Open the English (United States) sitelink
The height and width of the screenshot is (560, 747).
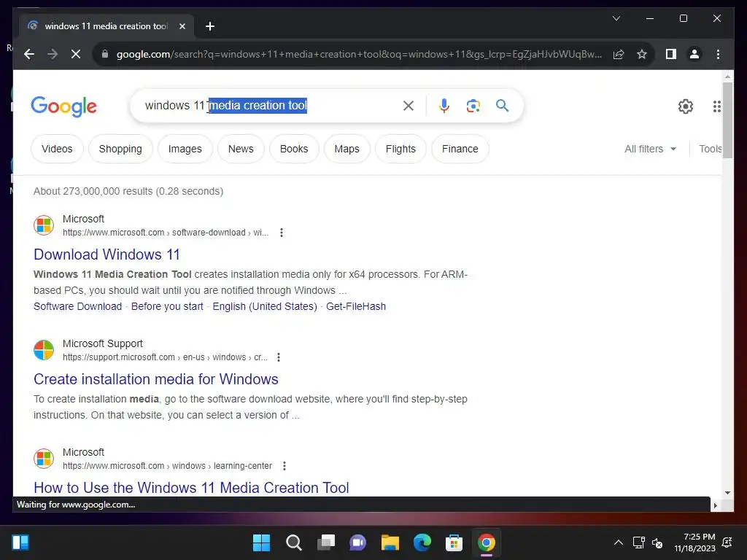(x=265, y=306)
